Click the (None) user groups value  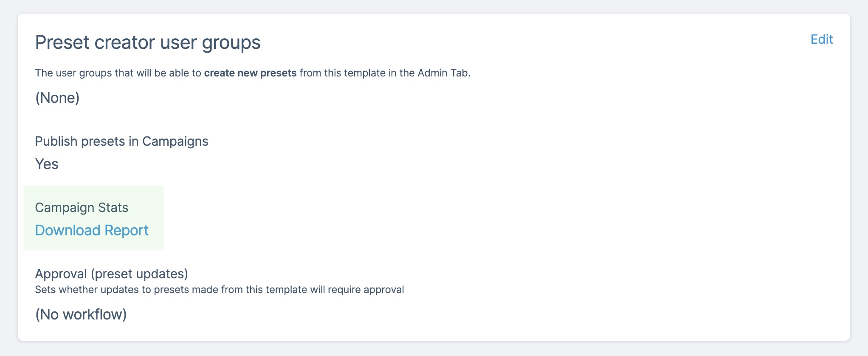(x=57, y=98)
